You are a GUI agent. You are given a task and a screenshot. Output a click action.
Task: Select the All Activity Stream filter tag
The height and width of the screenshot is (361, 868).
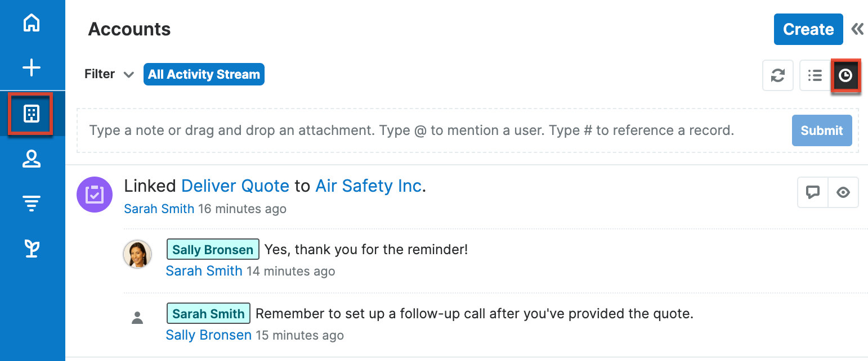(x=204, y=74)
